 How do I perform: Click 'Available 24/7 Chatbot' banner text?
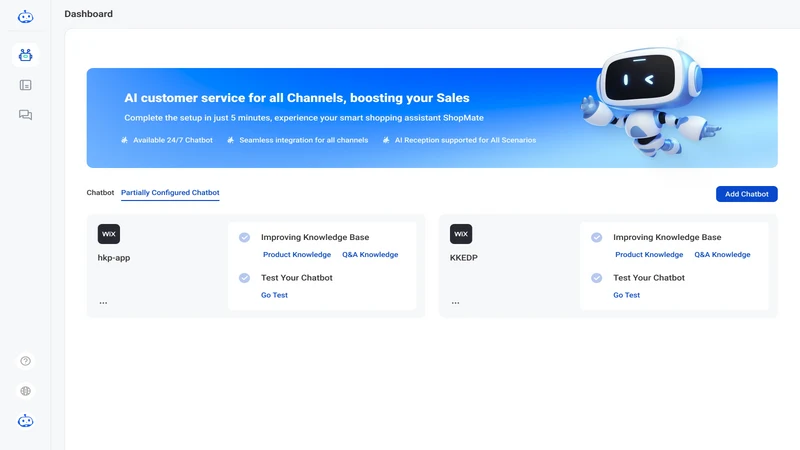(x=172, y=140)
